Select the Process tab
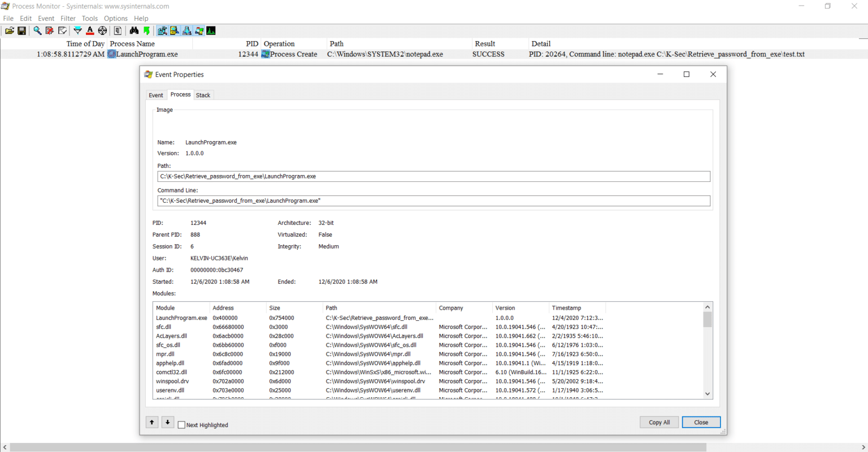This screenshot has height=452, width=868. click(180, 94)
